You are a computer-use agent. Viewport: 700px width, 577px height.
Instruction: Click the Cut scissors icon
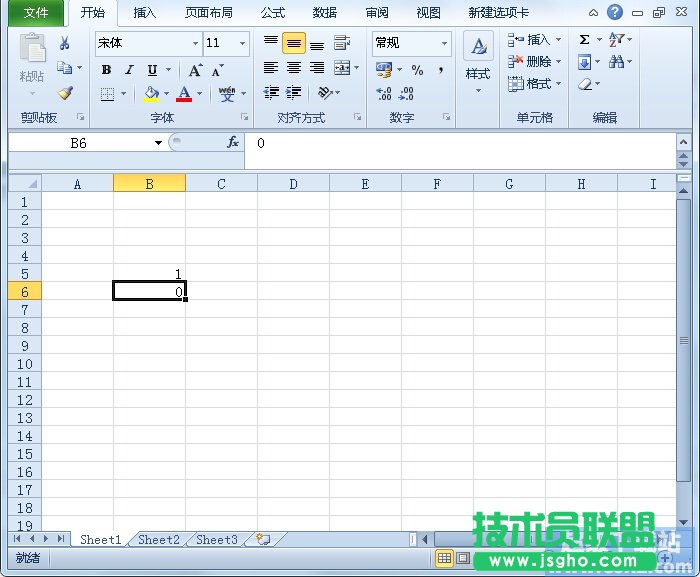(64, 43)
